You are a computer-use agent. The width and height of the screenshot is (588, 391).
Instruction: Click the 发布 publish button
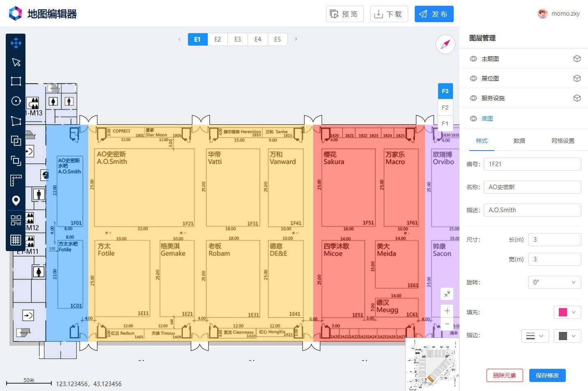pos(434,14)
